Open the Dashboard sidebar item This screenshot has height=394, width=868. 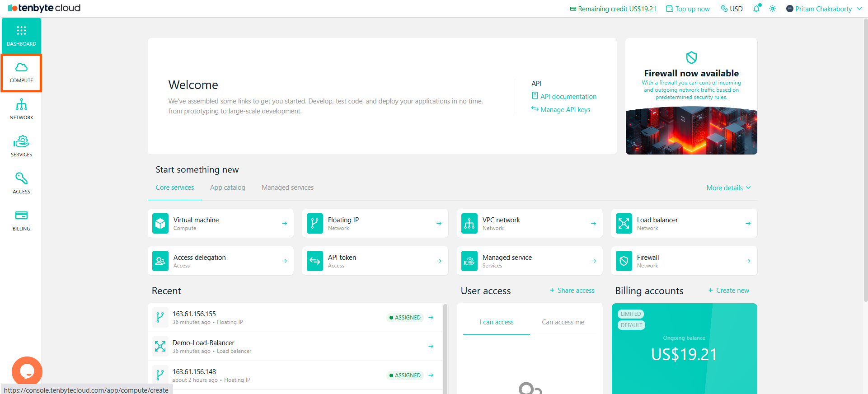tap(21, 36)
